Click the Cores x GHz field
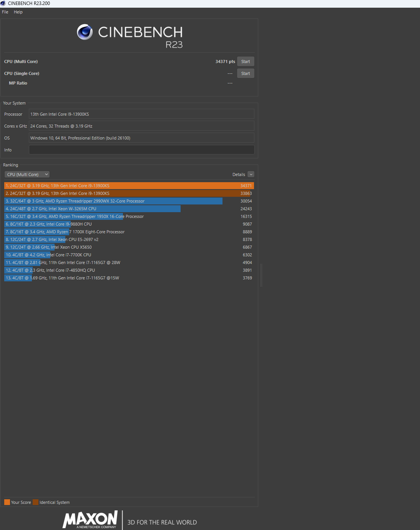The width and height of the screenshot is (420, 530). pos(141,126)
